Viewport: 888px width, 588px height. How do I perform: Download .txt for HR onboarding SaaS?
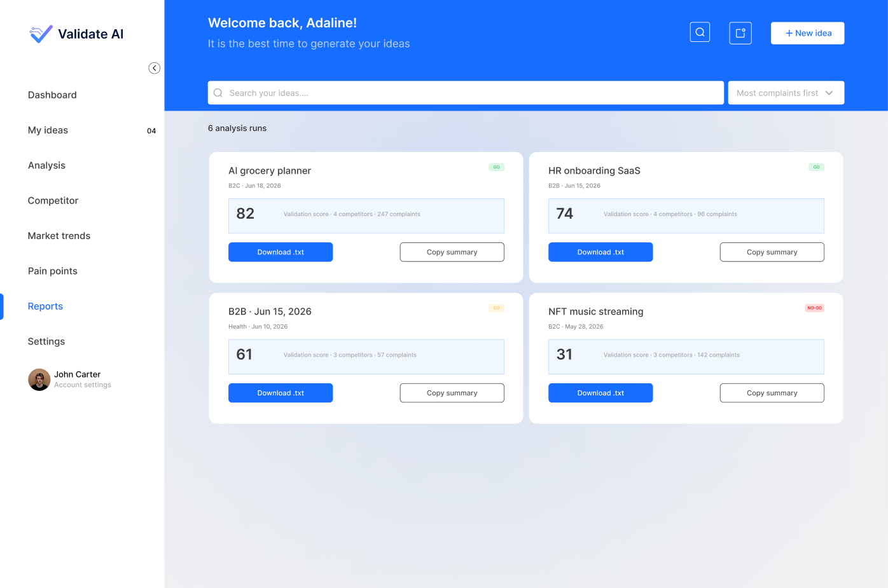click(600, 252)
